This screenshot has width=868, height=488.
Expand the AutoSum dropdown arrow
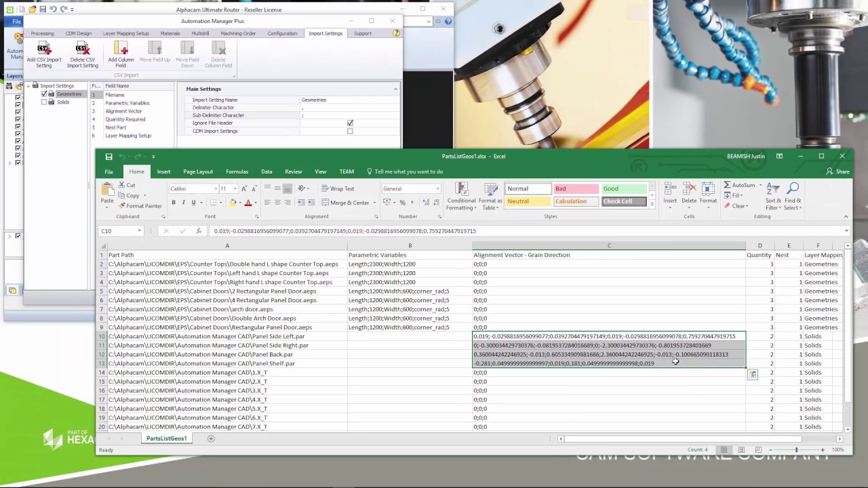coord(762,185)
